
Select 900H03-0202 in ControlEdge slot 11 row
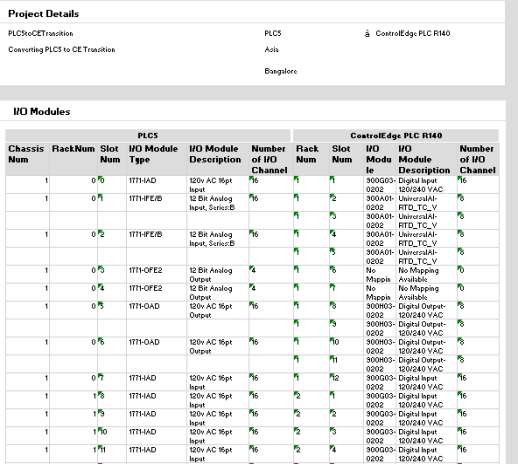click(380, 364)
